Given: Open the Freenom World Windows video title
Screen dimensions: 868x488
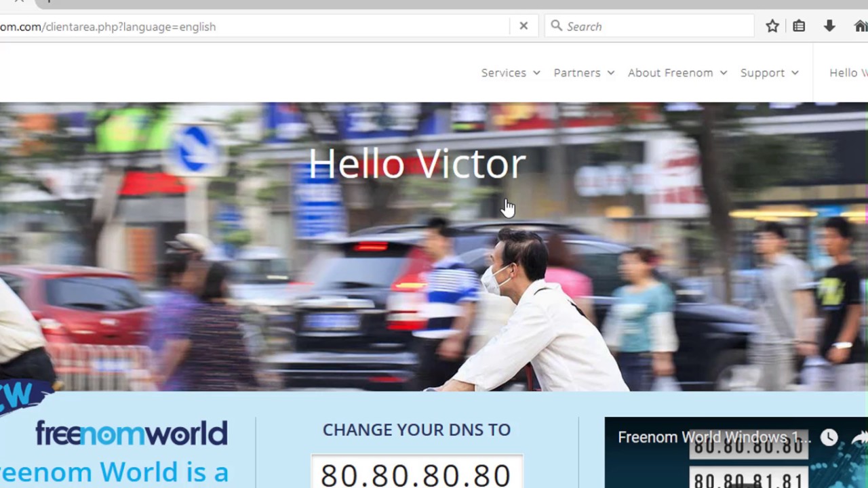Looking at the screenshot, I should [713, 437].
